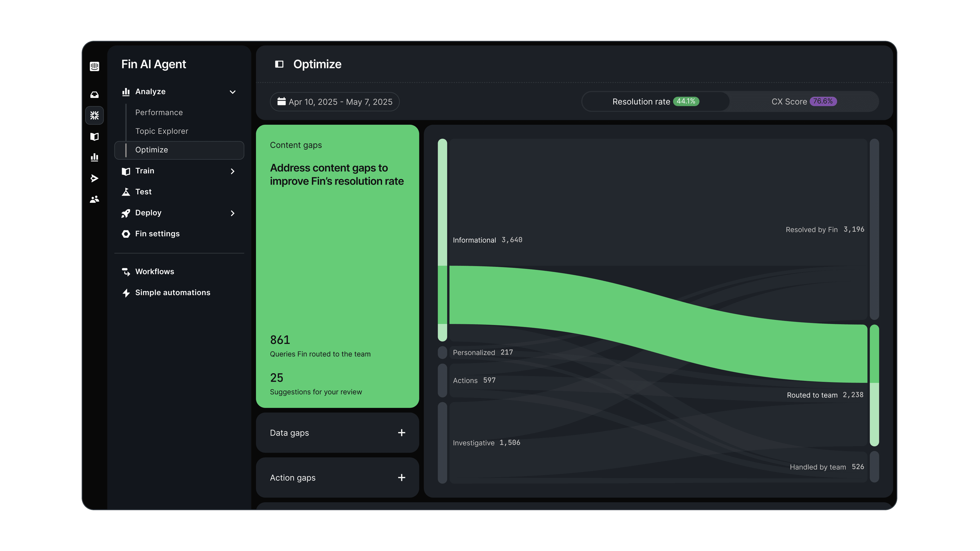Image resolution: width=980 pixels, height=551 pixels.
Task: Open the Knowledge base book icon
Action: 94,137
